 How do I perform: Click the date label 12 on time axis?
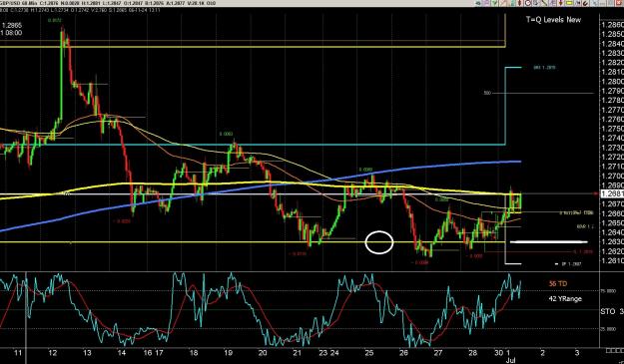point(53,352)
